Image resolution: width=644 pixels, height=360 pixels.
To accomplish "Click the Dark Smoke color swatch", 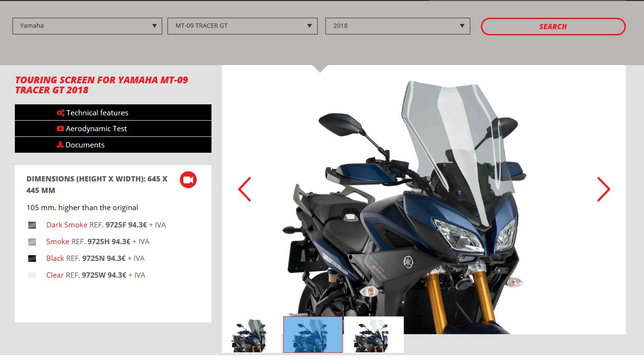I will click(32, 225).
